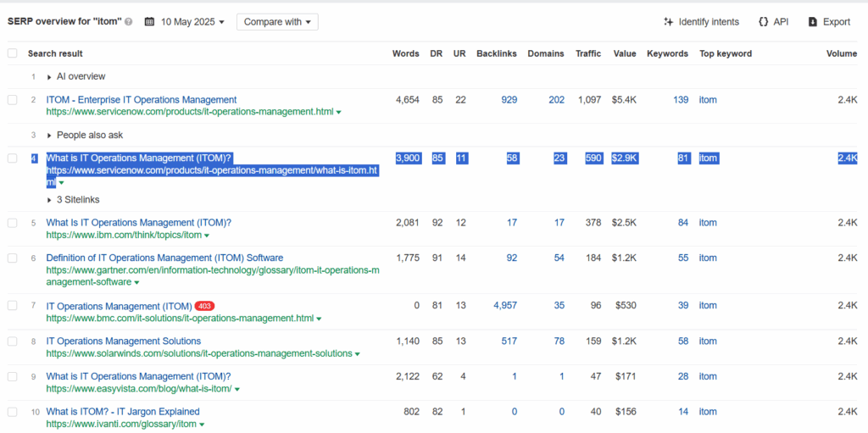Sort by the Traffic column header

click(588, 53)
